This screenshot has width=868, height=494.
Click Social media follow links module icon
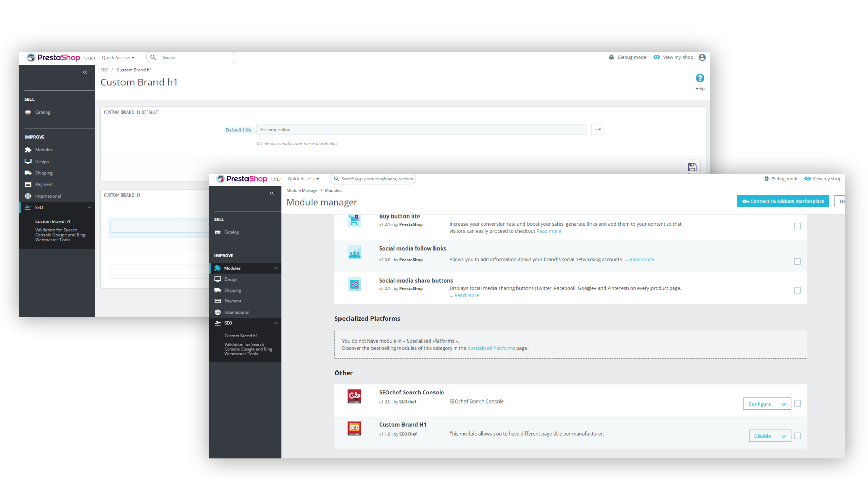pyautogui.click(x=354, y=253)
